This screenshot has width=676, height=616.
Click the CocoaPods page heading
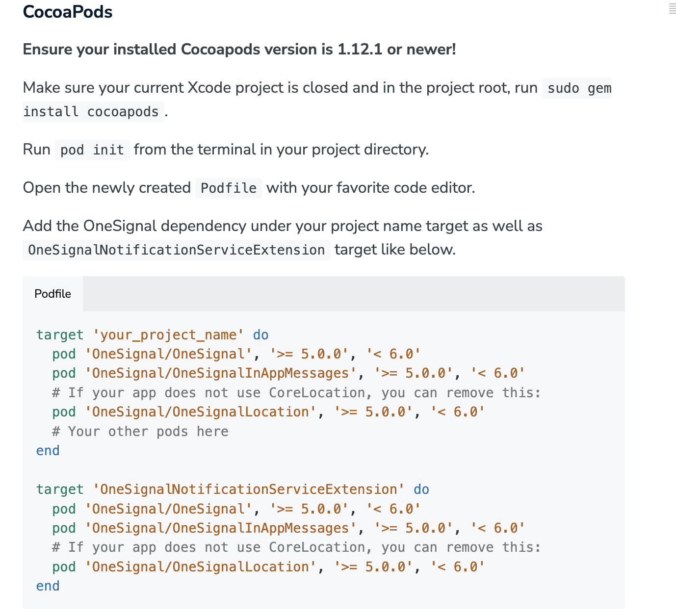67,12
